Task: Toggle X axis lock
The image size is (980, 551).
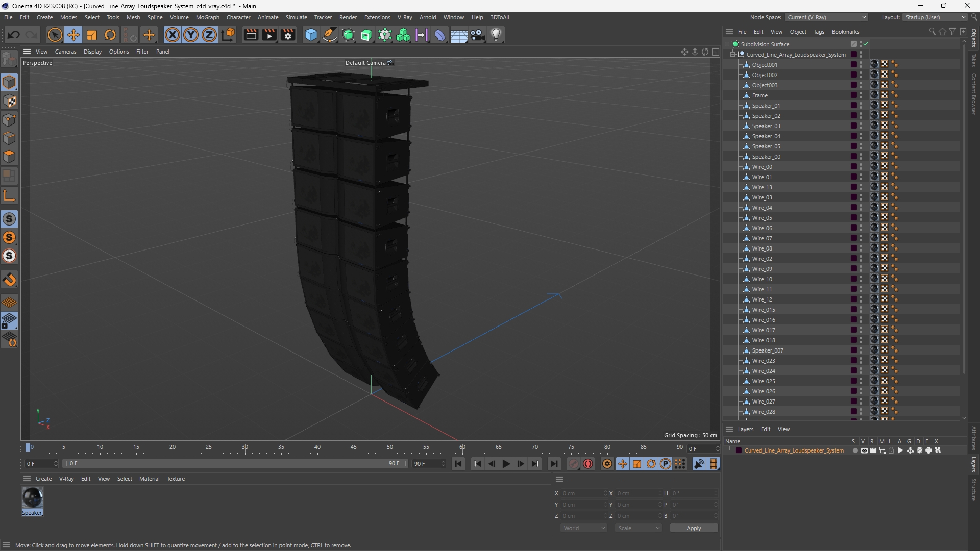Action: (173, 35)
